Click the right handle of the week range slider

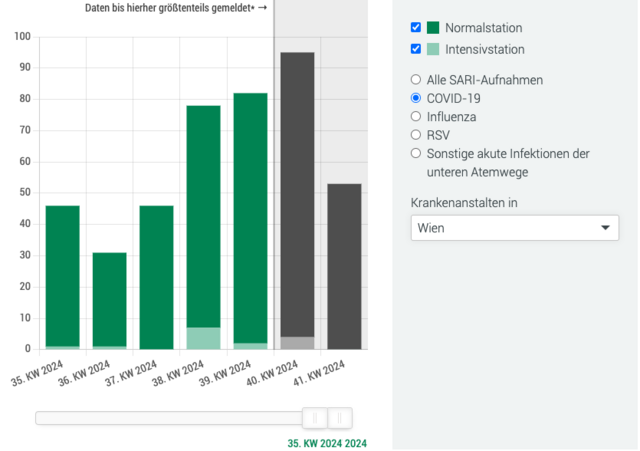tap(340, 418)
